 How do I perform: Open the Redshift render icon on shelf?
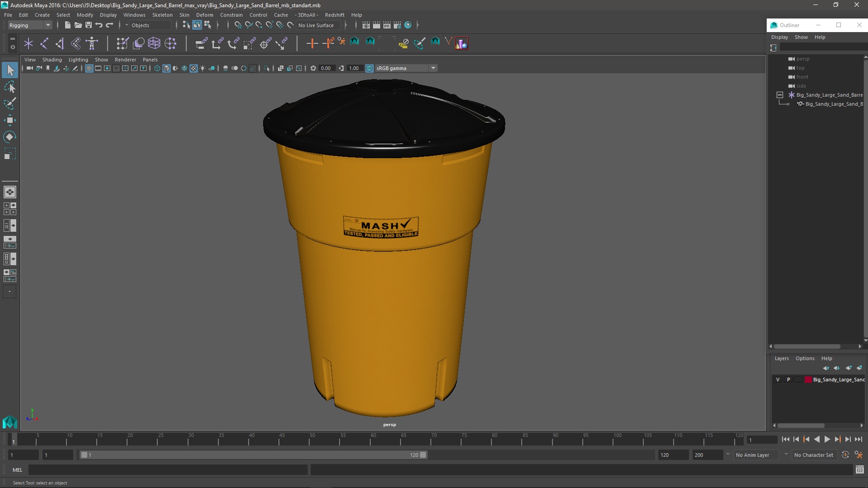pyautogui.click(x=461, y=43)
